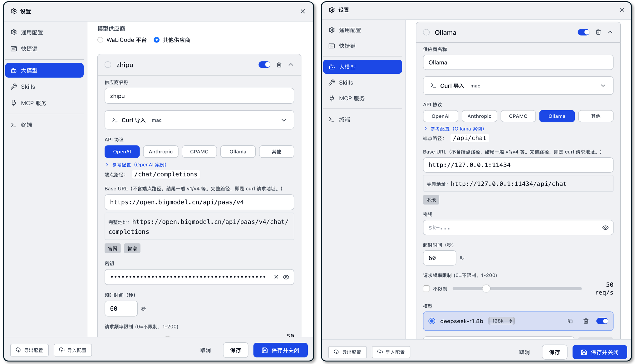Expand Curl 导入 dropdown in zhipu panel

[x=199, y=120]
